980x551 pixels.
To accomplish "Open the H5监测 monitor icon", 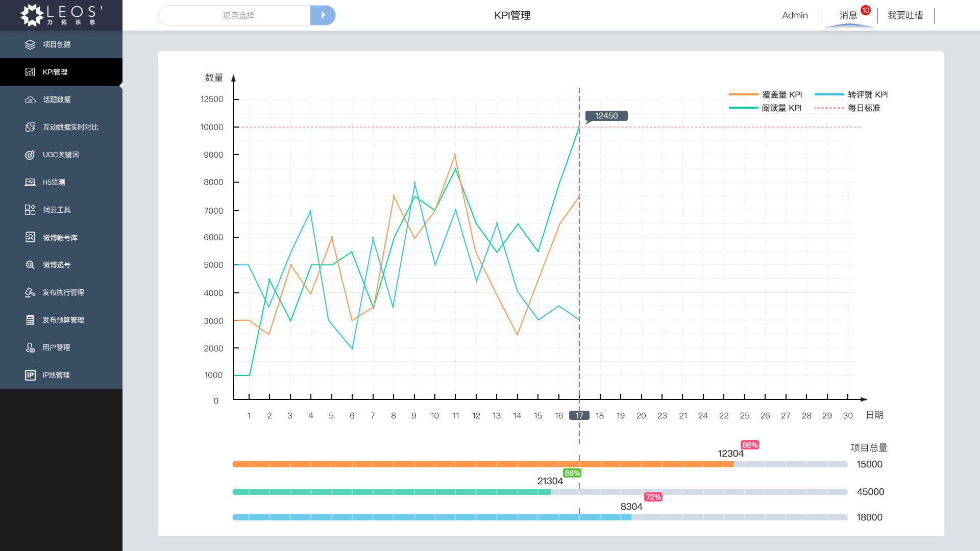I will pyautogui.click(x=30, y=182).
